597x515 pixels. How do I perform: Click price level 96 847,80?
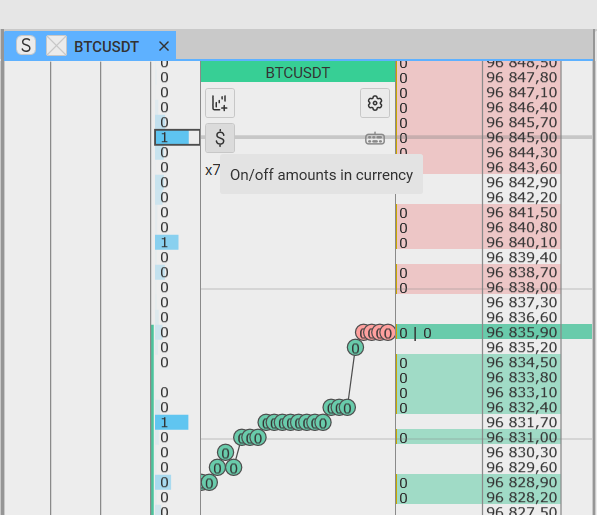coord(522,77)
